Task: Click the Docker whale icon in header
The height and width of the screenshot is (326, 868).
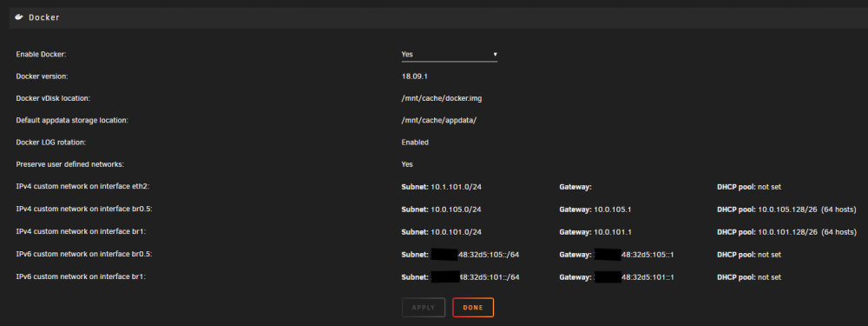Action: coord(19,17)
